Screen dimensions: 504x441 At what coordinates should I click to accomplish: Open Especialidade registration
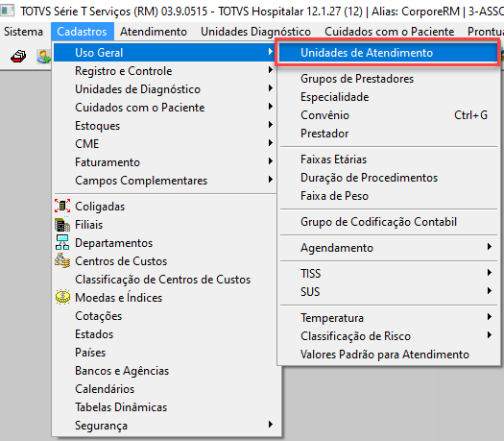coord(388,97)
